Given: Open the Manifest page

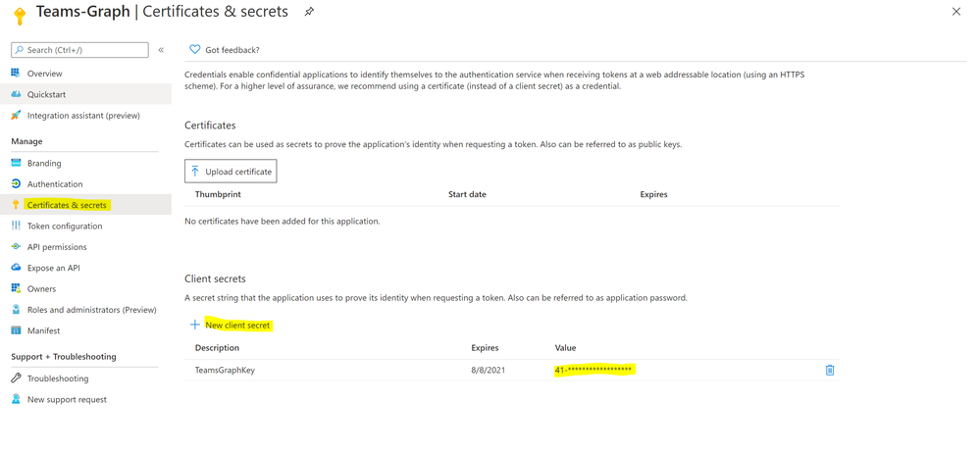Looking at the screenshot, I should click(43, 331).
